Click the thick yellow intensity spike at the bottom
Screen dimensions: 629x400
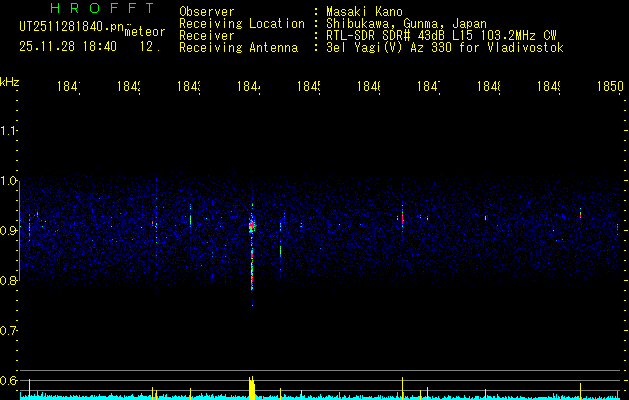tap(252, 388)
